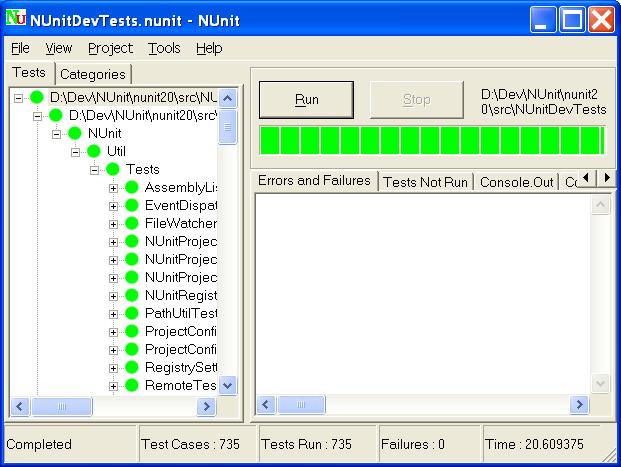Click test tree horizontal scrollbar right arrow
Viewport: 621px width, 467px height.
pos(206,406)
